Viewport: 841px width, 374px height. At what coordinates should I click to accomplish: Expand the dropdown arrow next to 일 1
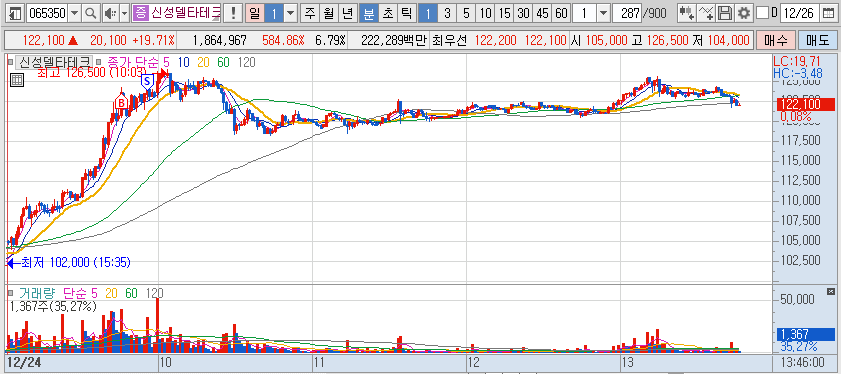(290, 13)
